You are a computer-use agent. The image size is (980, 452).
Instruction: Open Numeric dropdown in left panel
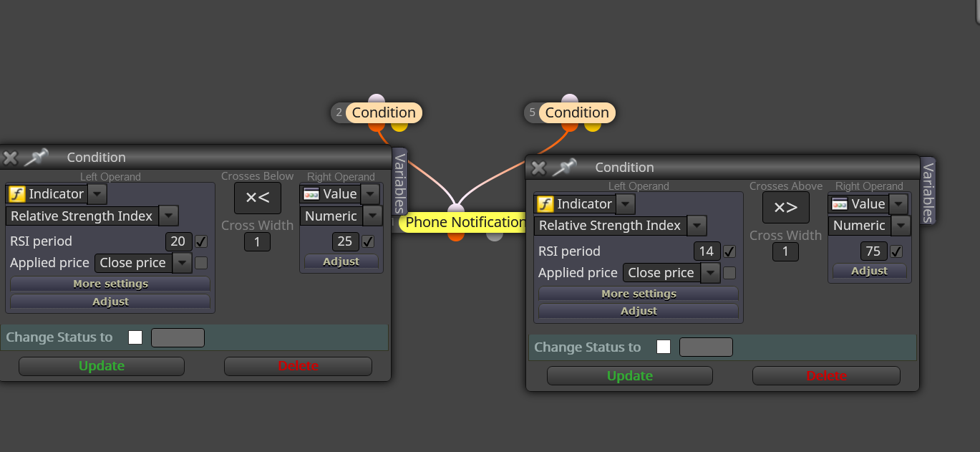372,216
